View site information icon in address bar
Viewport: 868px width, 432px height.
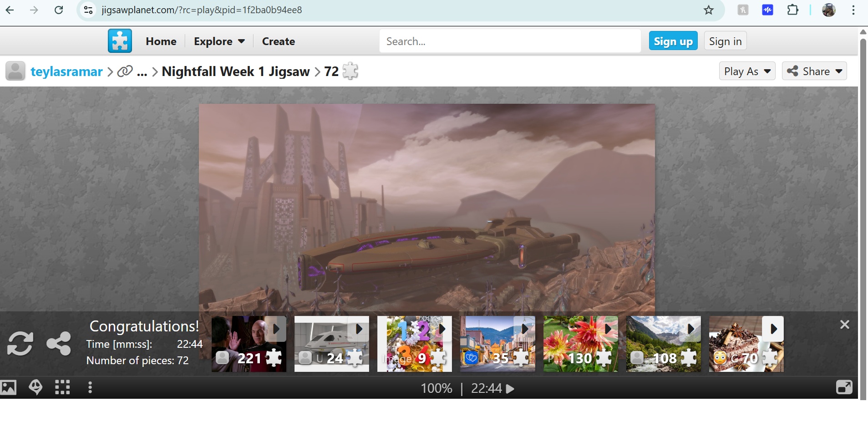(88, 10)
